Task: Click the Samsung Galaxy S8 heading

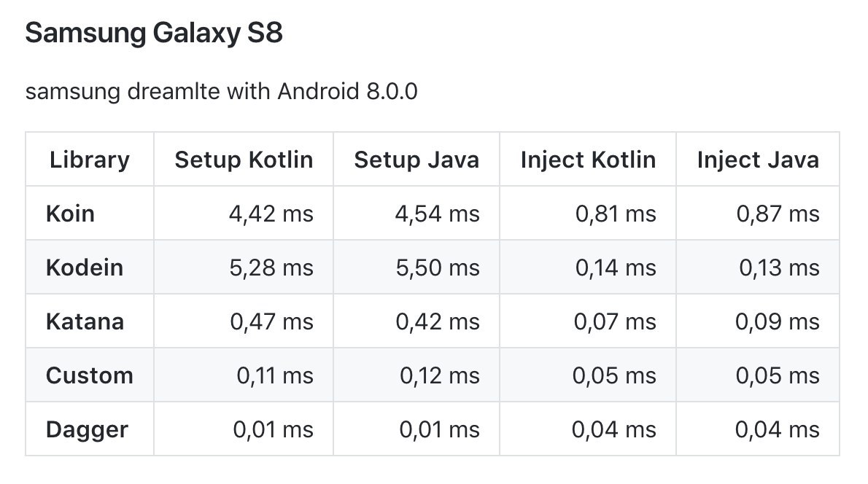Action: tap(153, 34)
